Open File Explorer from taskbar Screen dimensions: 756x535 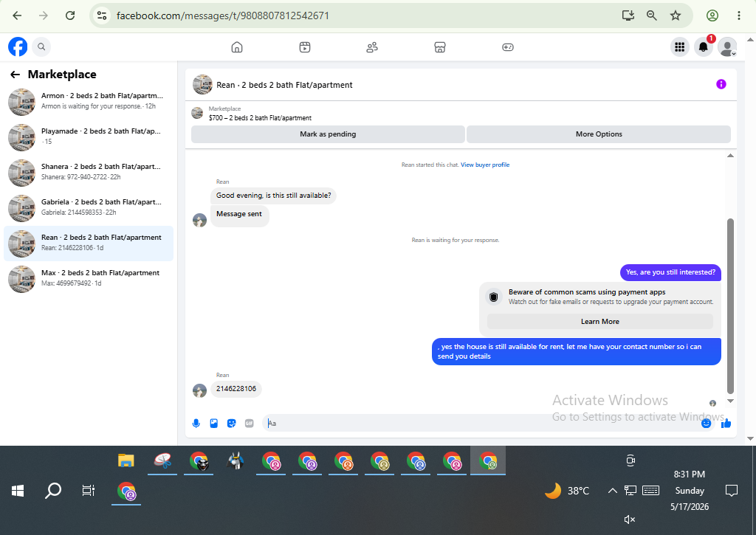tap(126, 460)
